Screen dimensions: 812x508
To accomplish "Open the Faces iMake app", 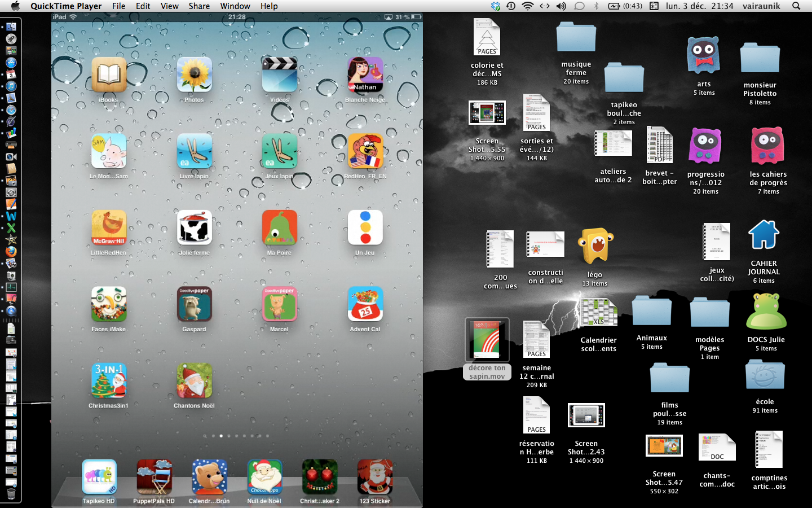I will click(109, 304).
